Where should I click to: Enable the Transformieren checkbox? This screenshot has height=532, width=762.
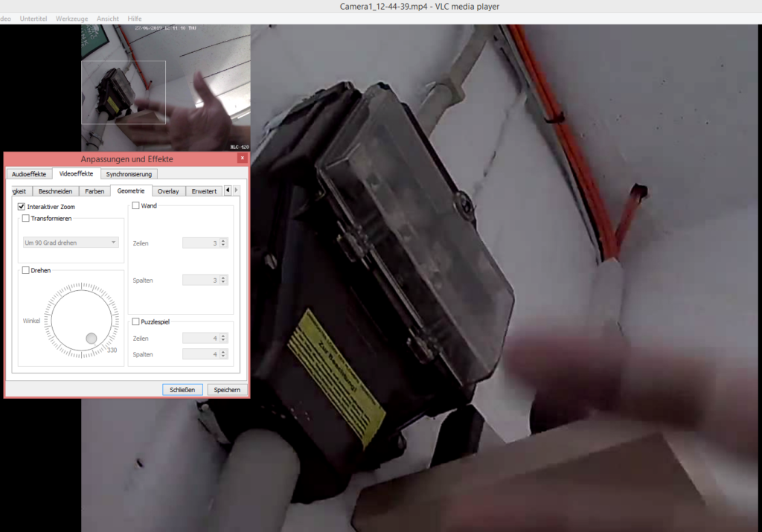tap(26, 218)
